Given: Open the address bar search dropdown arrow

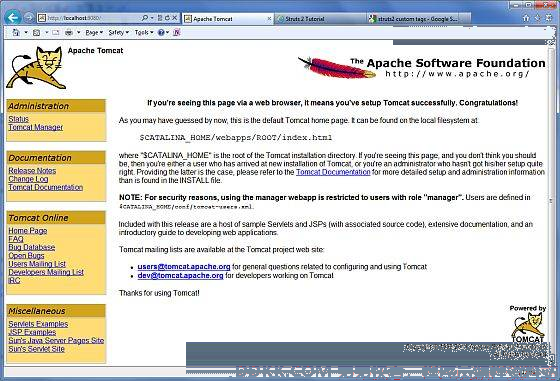Looking at the screenshot, I should (152, 17).
